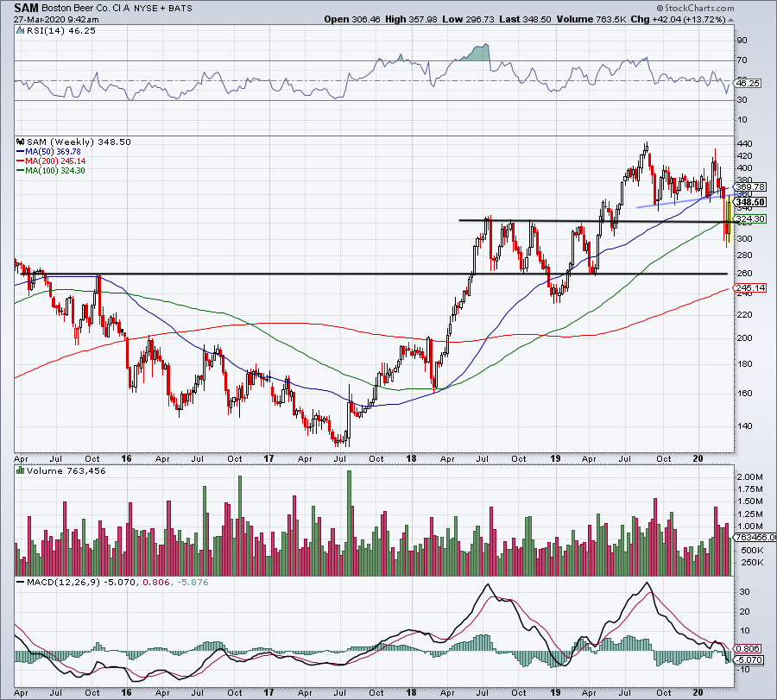This screenshot has width=777, height=700.
Task: Click the 'SAM (Weekly) 348.50' legend text
Action: pyautogui.click(x=79, y=142)
